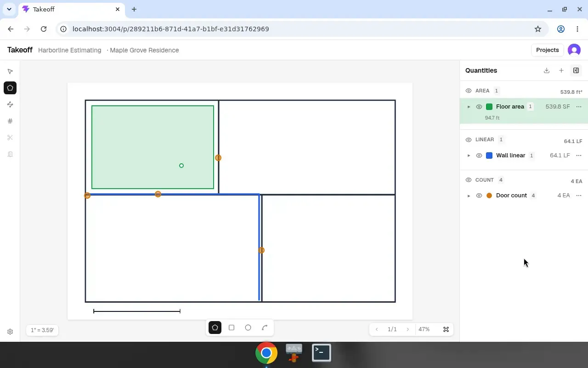Open Harborline Estimating organization link

70,50
